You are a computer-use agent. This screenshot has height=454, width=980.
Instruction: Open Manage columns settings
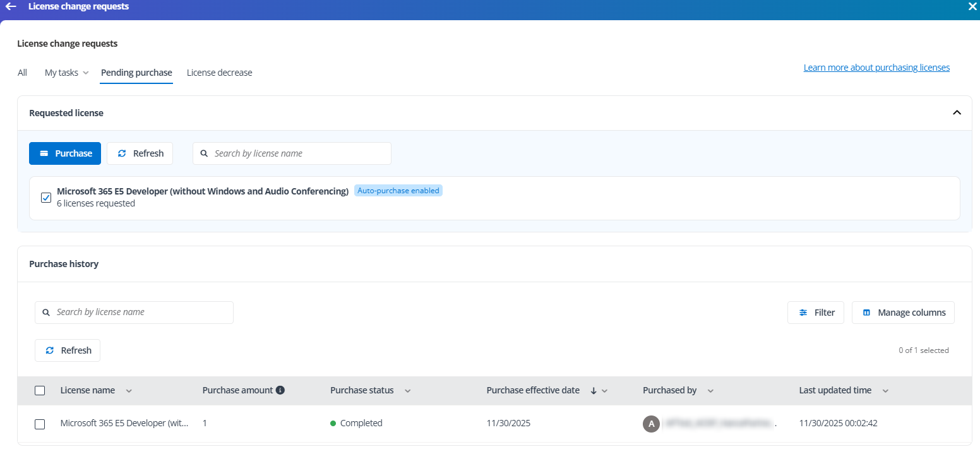903,313
